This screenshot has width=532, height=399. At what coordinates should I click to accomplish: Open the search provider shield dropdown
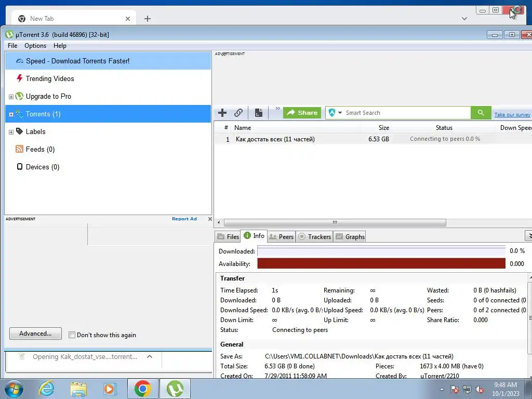(335, 113)
